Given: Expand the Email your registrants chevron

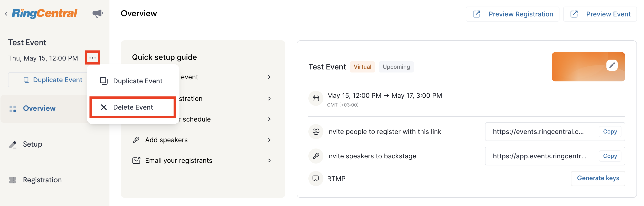Looking at the screenshot, I should (269, 160).
